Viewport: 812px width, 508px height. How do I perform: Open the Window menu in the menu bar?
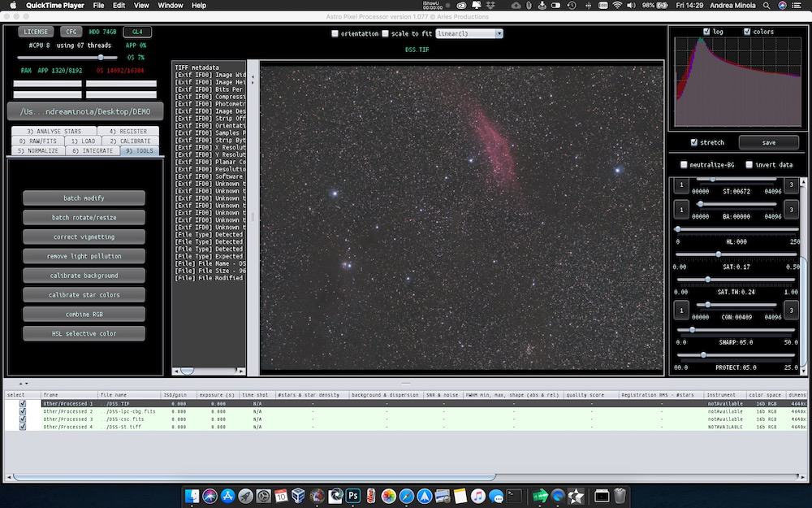[x=169, y=5]
